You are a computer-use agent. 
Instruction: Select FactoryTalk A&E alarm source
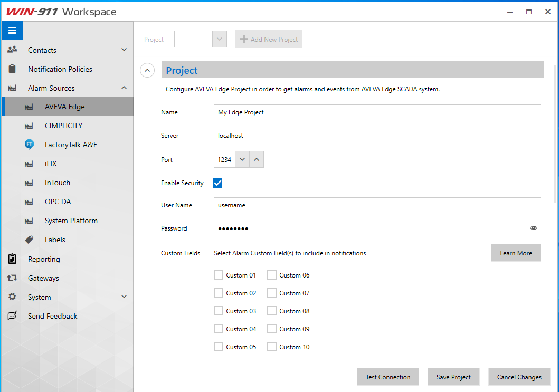pyautogui.click(x=68, y=145)
